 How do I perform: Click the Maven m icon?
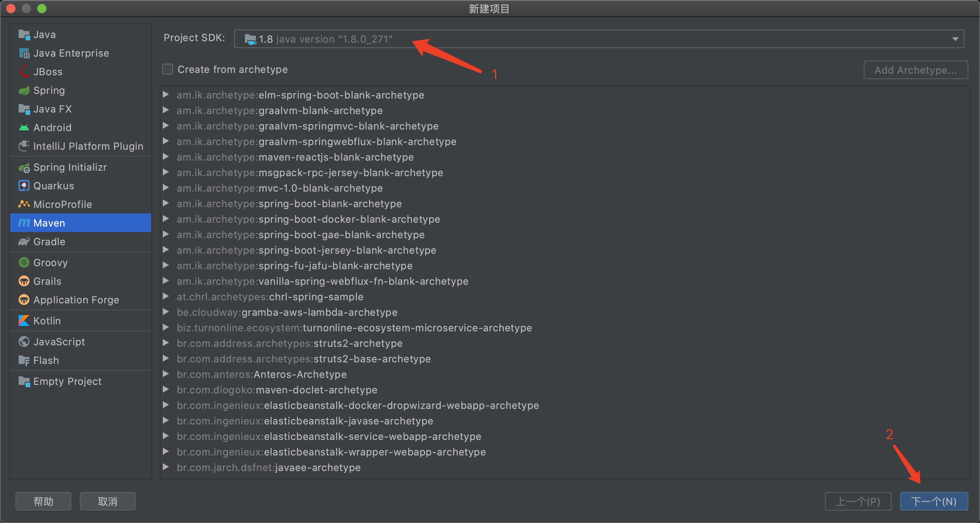click(24, 223)
